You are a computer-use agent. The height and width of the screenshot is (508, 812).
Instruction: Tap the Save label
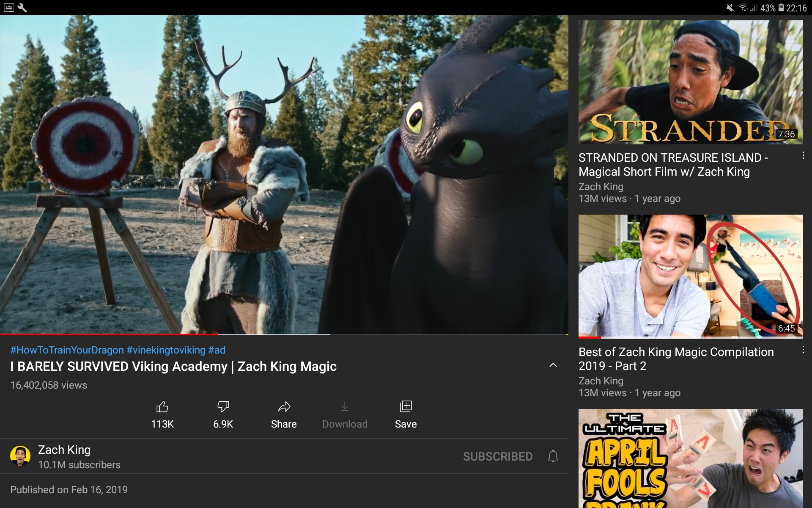click(406, 424)
